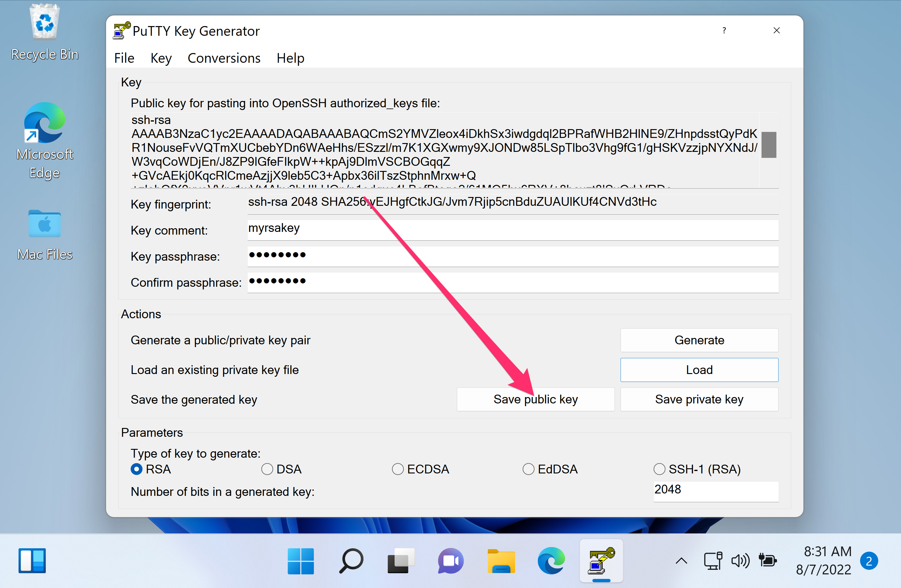The image size is (901, 588).
Task: Open the Key menu
Action: (x=161, y=58)
